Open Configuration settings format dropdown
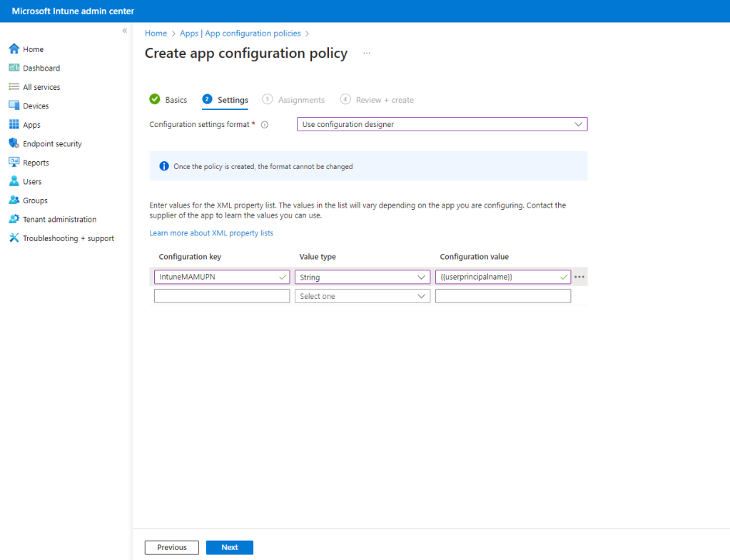 (442, 124)
